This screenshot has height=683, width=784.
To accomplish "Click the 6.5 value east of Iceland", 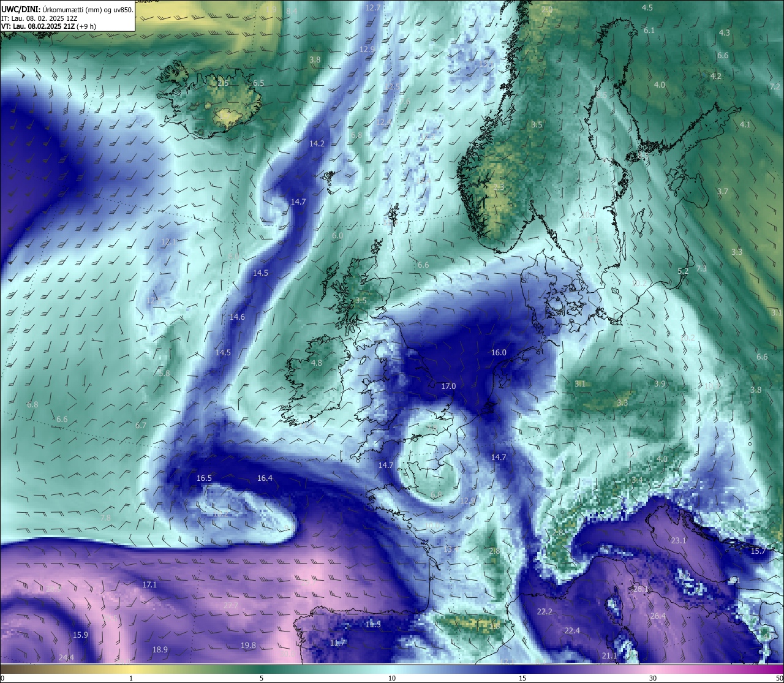I will click(x=258, y=83).
